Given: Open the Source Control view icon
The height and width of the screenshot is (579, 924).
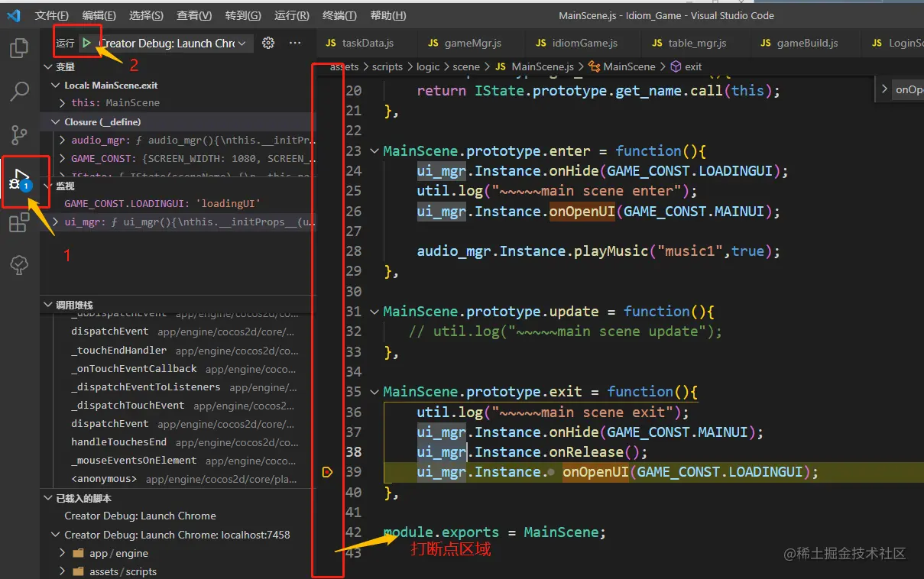Looking at the screenshot, I should point(19,135).
